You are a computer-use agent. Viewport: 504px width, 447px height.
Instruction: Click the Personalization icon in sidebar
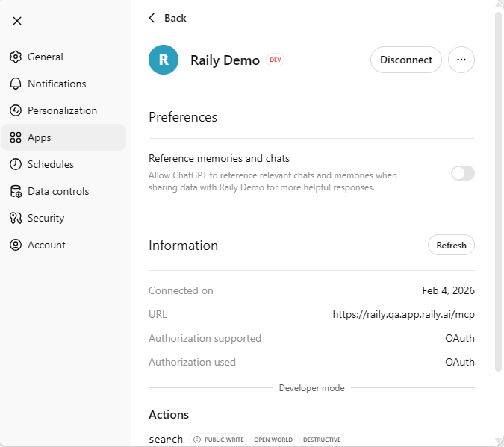coord(16,110)
